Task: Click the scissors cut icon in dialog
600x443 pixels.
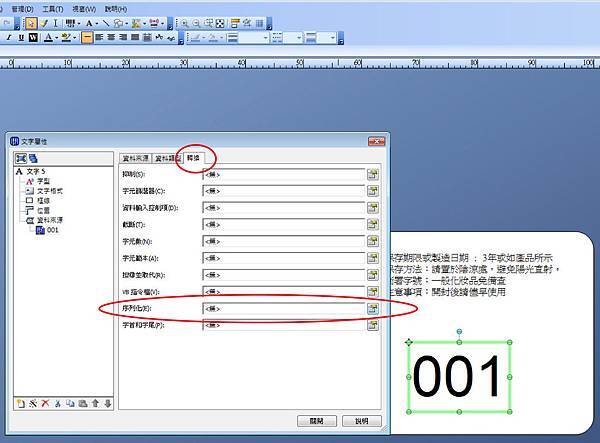Action: [x=58, y=403]
